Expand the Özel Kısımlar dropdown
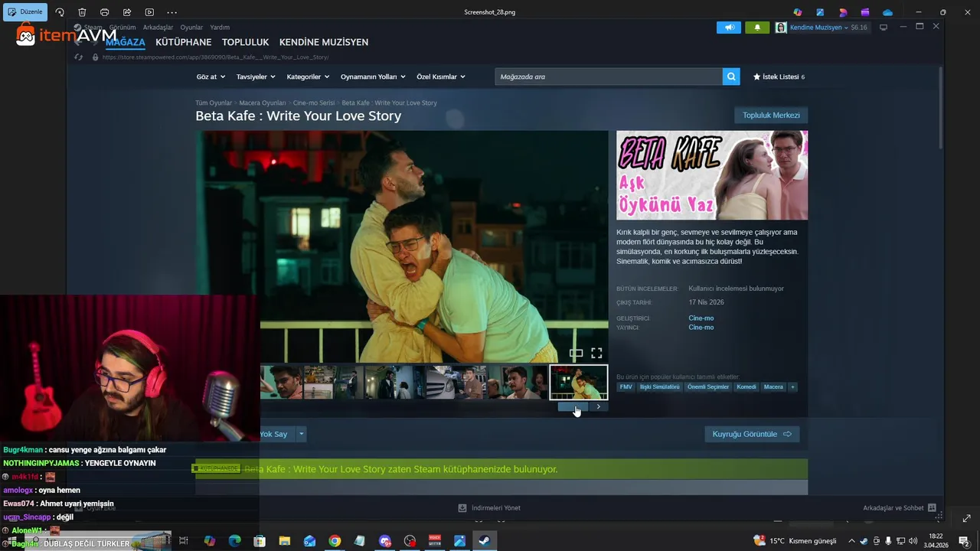Viewport: 980px width, 551px height. click(441, 77)
